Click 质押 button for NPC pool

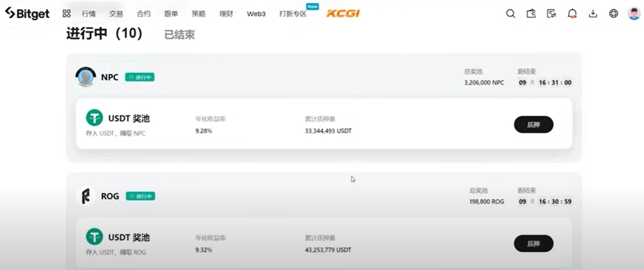533,124
